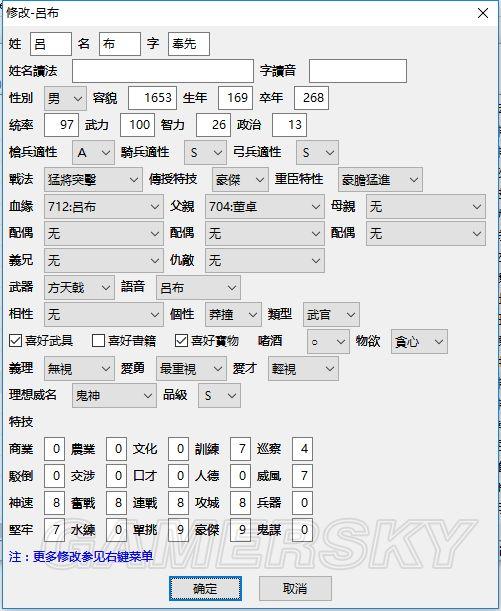The image size is (501, 611).
Task: Click the 巡察 skill value field
Action: [302, 449]
